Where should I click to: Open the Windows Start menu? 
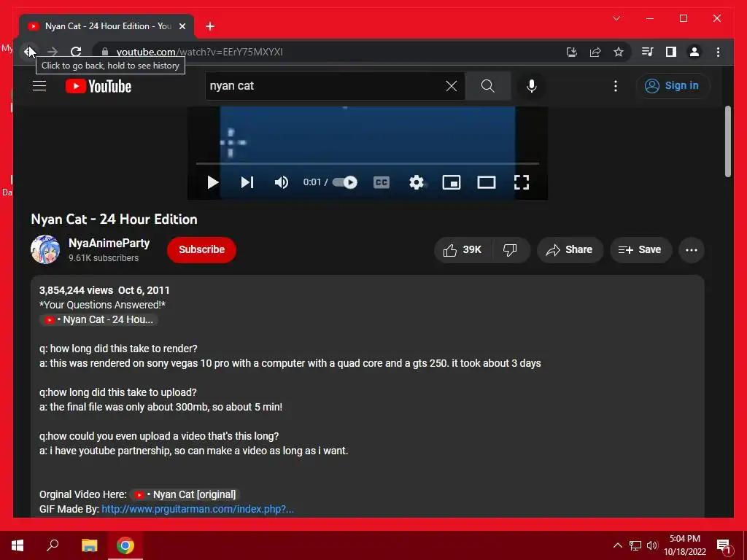18,545
